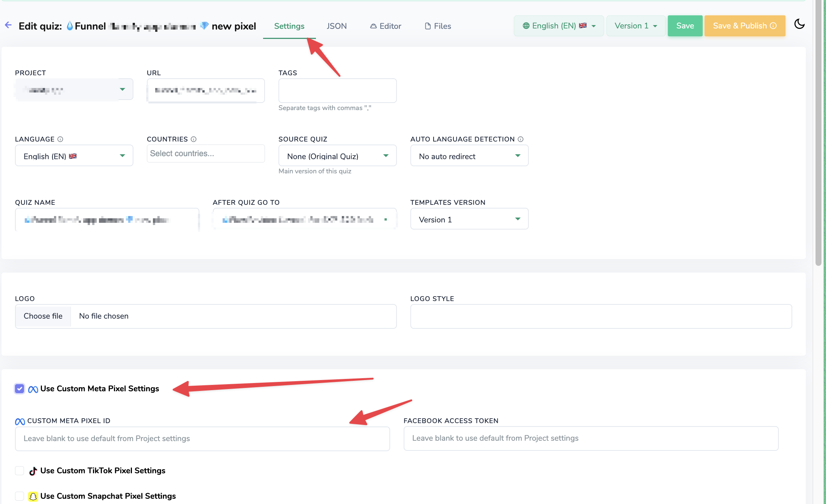The image size is (826, 504).
Task: Click Auto Language Detection info icon
Action: tap(521, 139)
